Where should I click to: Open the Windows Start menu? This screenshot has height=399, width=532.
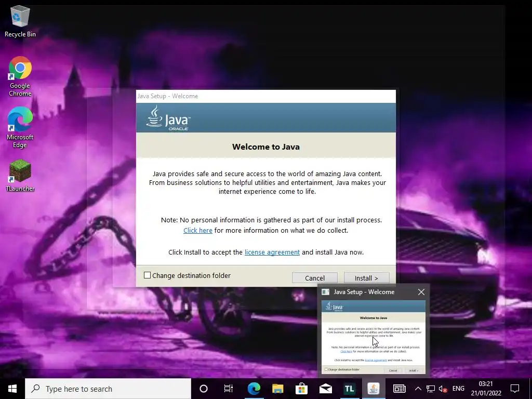point(12,389)
